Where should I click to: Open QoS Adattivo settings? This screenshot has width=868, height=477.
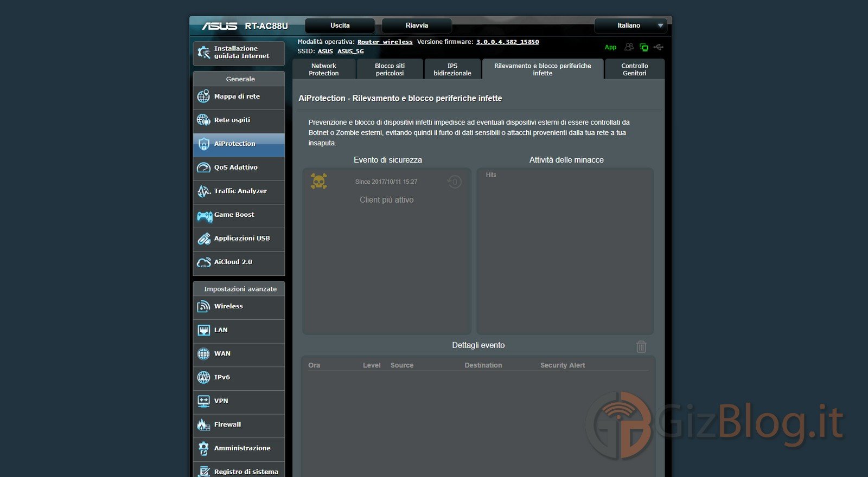pos(239,167)
